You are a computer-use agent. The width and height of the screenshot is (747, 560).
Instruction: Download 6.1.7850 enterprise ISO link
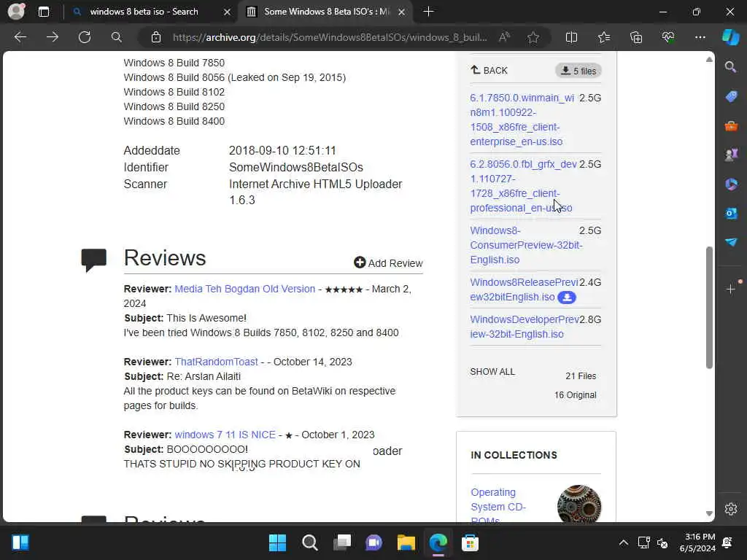pyautogui.click(x=522, y=120)
